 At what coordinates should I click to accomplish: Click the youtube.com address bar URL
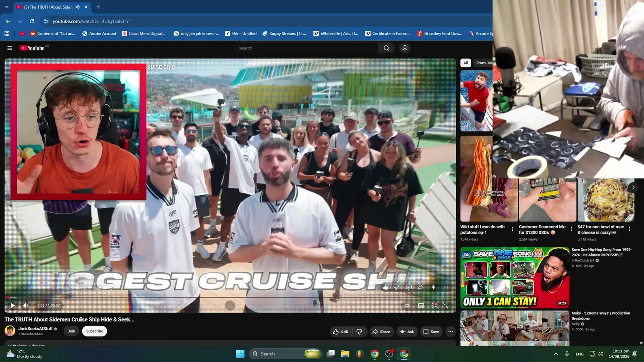click(x=91, y=21)
